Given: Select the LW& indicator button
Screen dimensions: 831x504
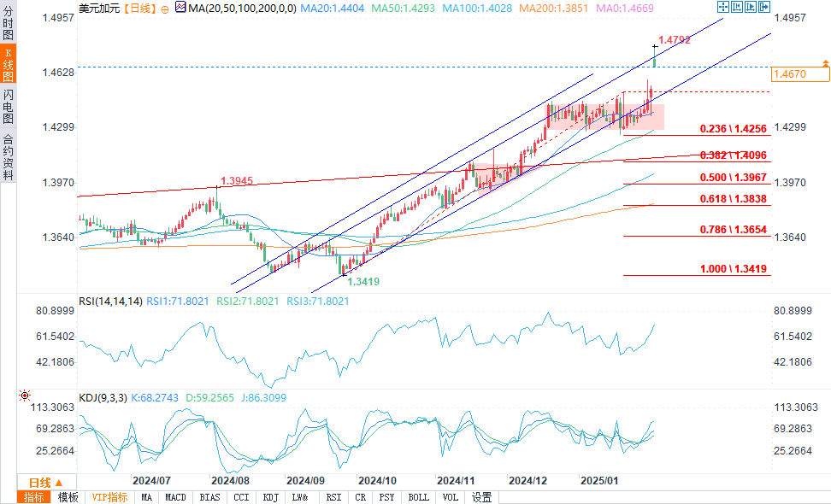Looking at the screenshot, I should (x=300, y=497).
